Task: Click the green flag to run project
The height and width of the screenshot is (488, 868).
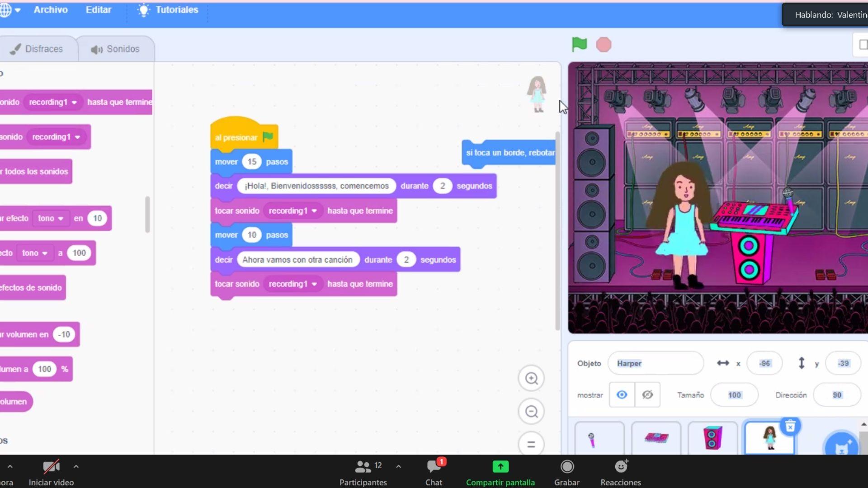Action: 579,44
